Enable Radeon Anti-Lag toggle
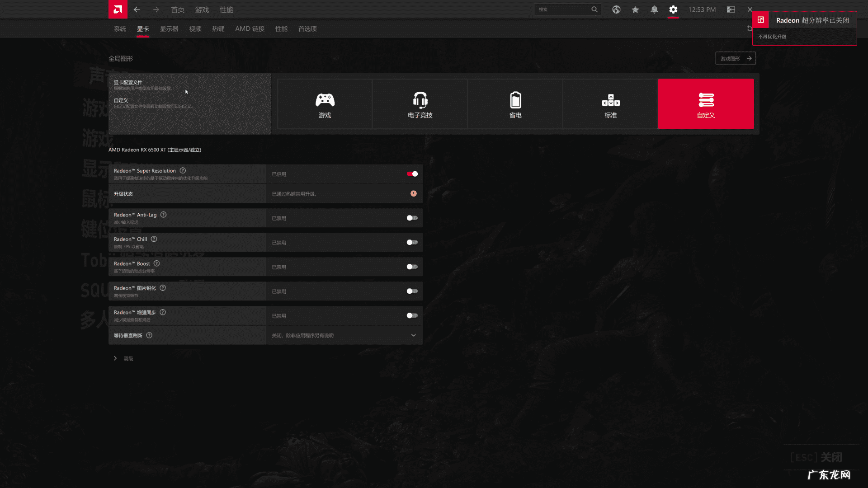 point(412,218)
